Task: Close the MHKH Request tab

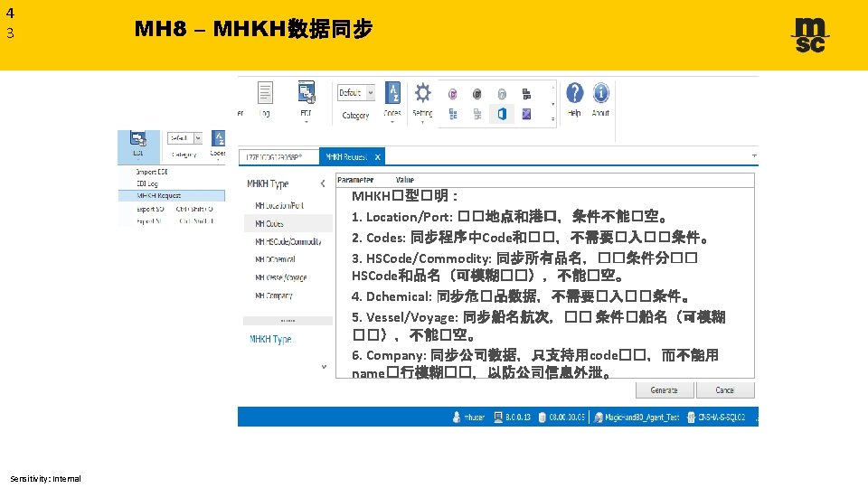Action: click(x=378, y=157)
